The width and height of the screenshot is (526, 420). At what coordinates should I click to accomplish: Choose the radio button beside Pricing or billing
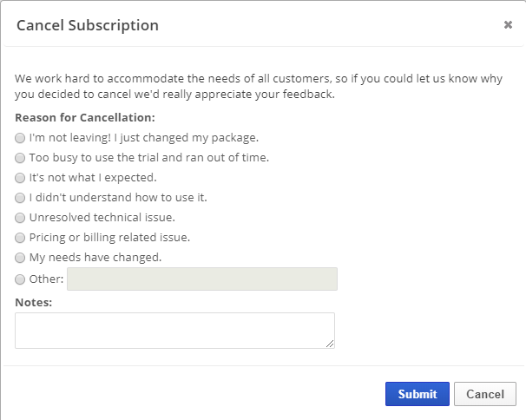(x=20, y=238)
